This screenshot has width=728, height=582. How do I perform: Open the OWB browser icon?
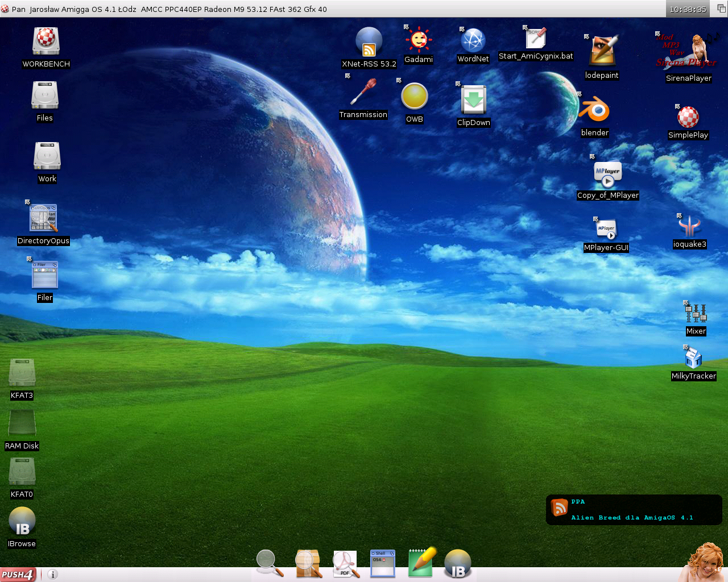[415, 96]
